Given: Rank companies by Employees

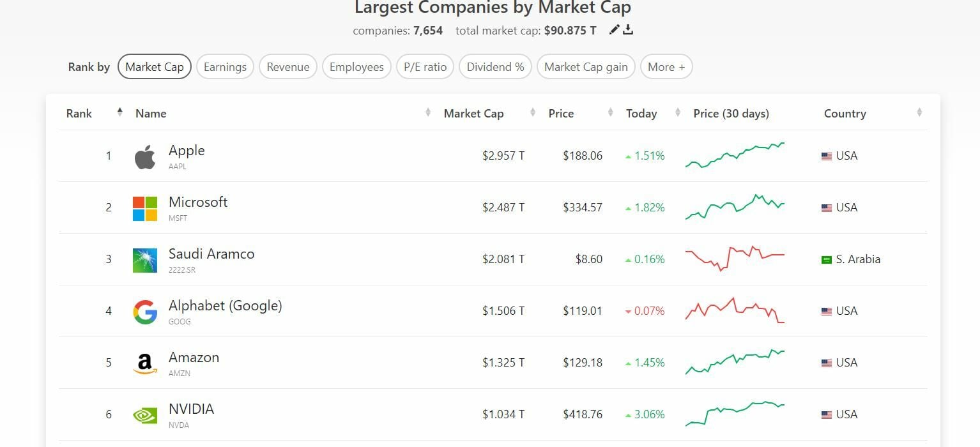Looking at the screenshot, I should pyautogui.click(x=356, y=67).
